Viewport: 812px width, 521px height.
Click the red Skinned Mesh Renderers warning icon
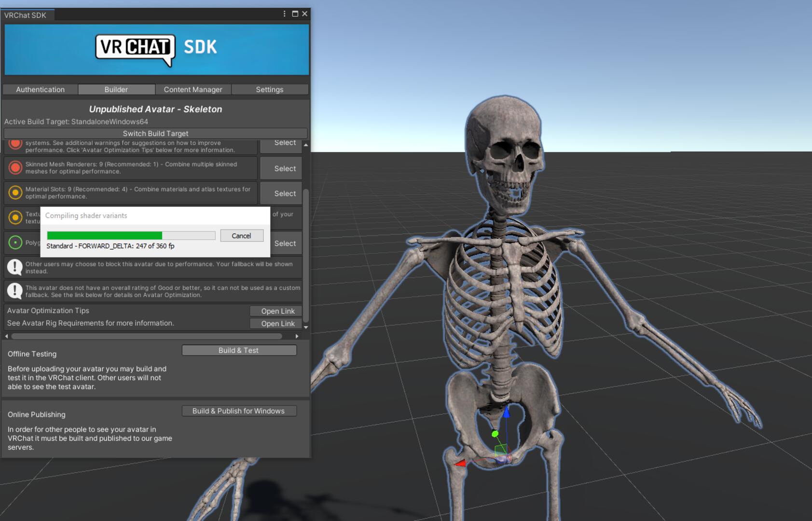pyautogui.click(x=15, y=168)
